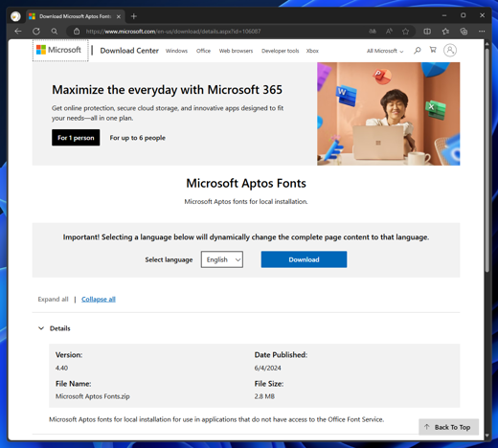The height and width of the screenshot is (448, 498).
Task: Open the Office navigation item
Action: 203,51
